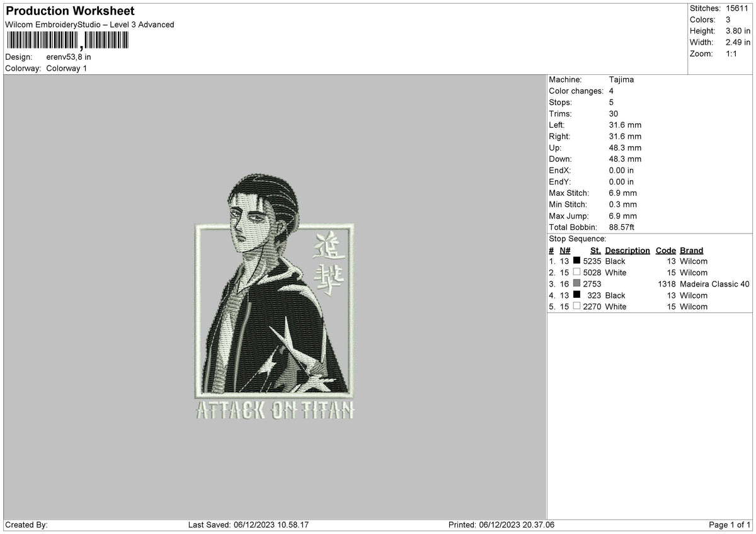Viewport: 756px width, 534px height.
Task: Click the Max Jump value '6.9 mm'
Action: pyautogui.click(x=623, y=215)
